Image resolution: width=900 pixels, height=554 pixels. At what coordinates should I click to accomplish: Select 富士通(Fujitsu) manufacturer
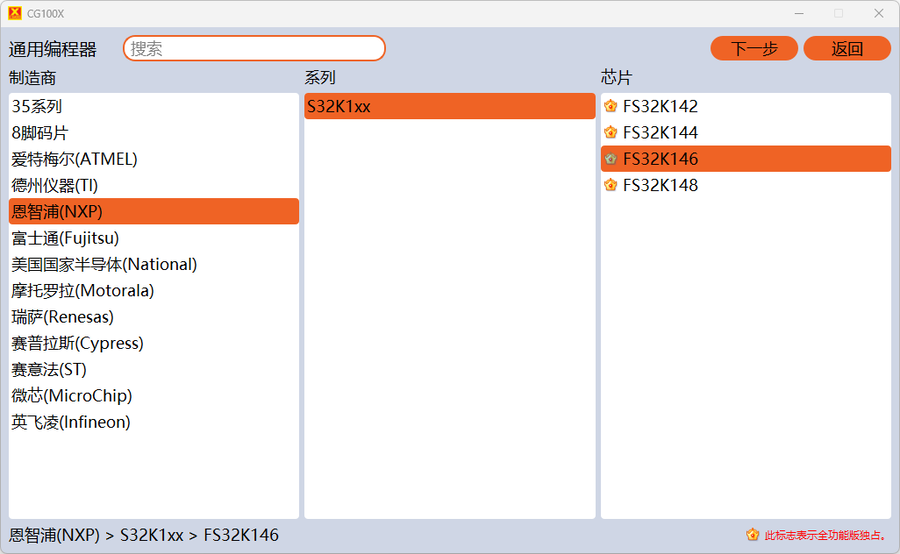(65, 238)
